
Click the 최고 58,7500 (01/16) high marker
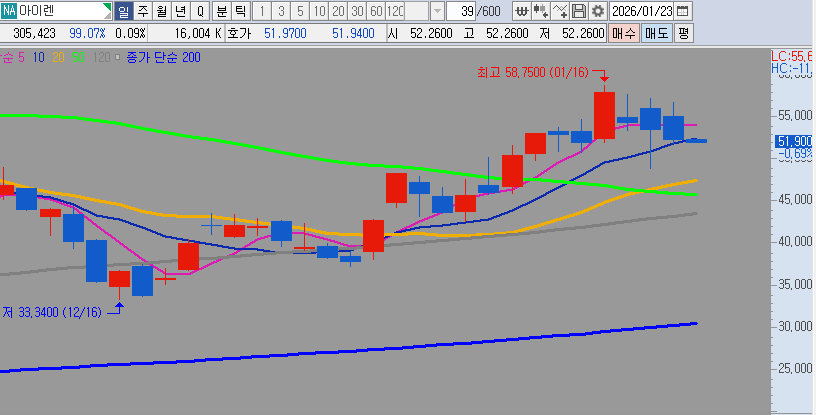pos(533,72)
